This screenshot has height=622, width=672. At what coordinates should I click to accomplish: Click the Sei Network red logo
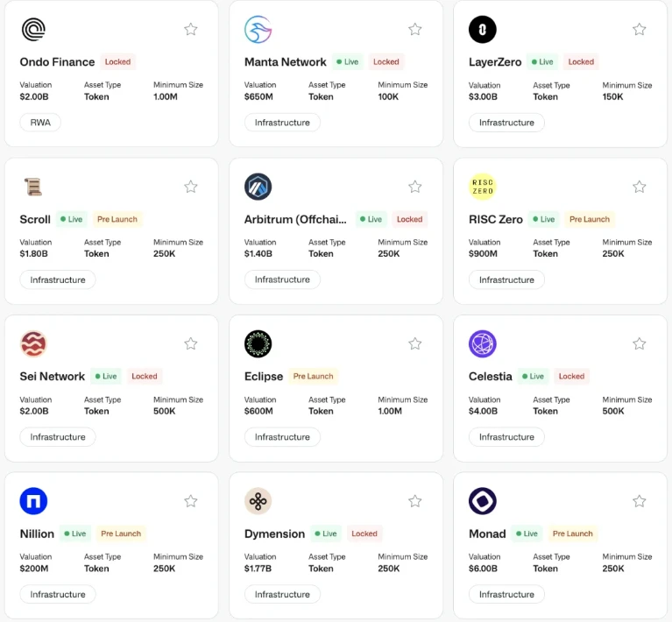pyautogui.click(x=33, y=343)
